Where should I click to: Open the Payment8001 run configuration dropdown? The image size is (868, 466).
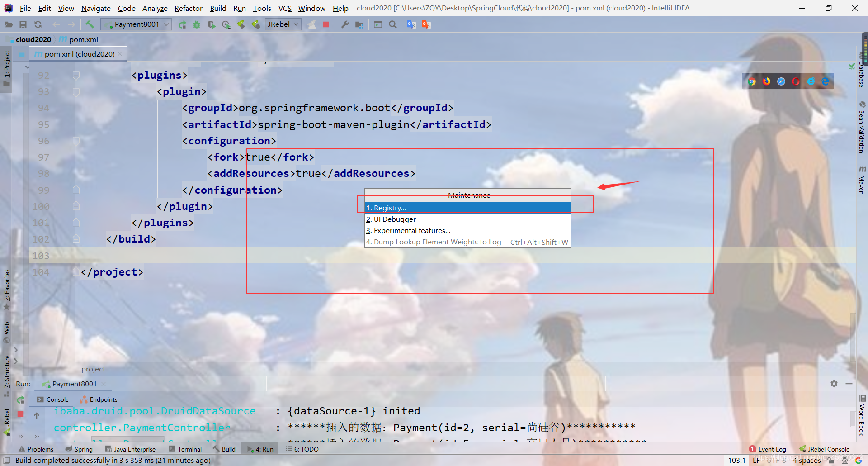pyautogui.click(x=136, y=24)
